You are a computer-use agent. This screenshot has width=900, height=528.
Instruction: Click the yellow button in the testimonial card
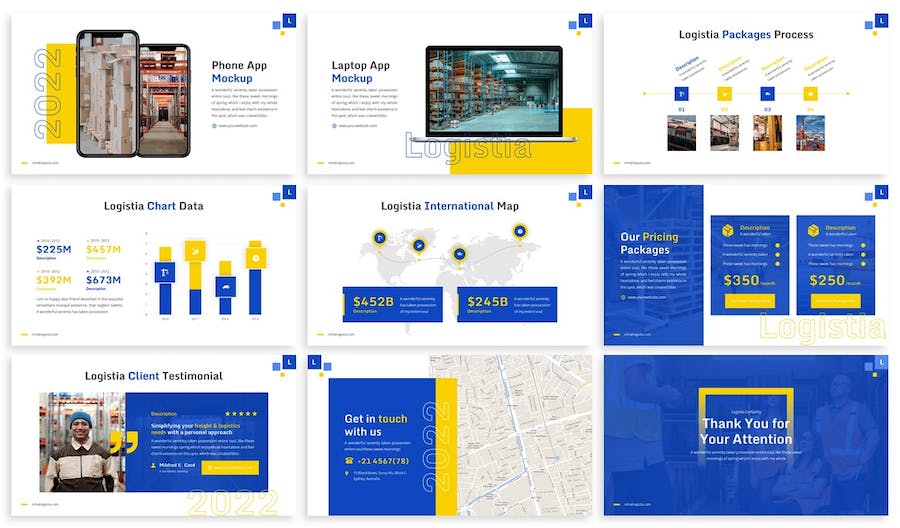click(230, 467)
